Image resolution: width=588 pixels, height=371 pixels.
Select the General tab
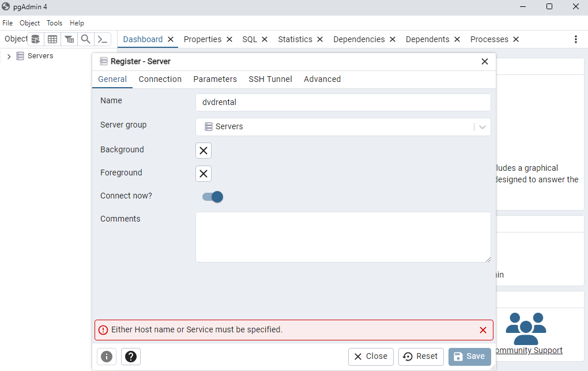tap(112, 79)
